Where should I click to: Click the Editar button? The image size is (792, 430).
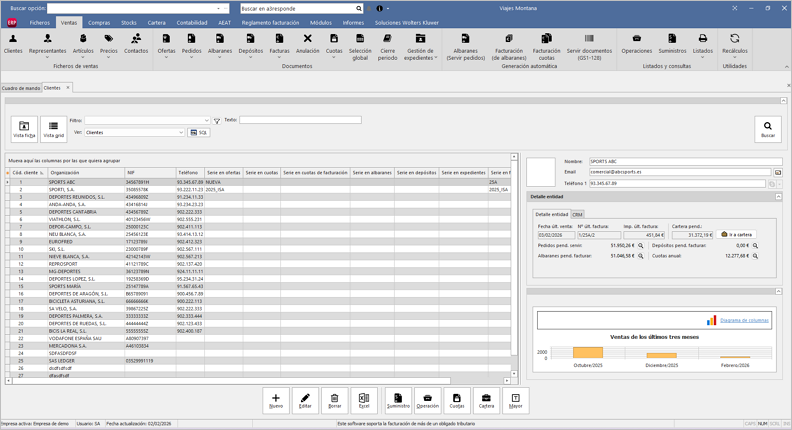(305, 401)
